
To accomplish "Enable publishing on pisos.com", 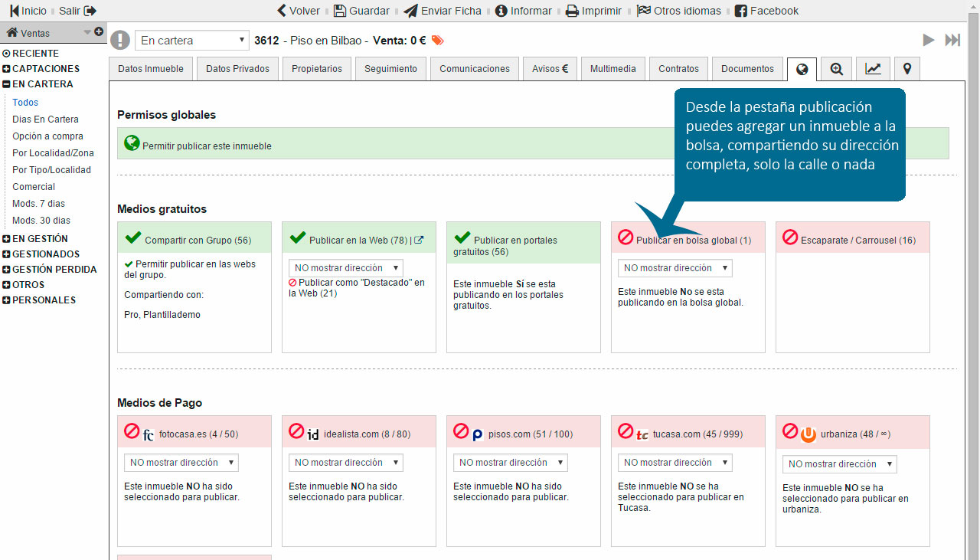I will pyautogui.click(x=461, y=431).
